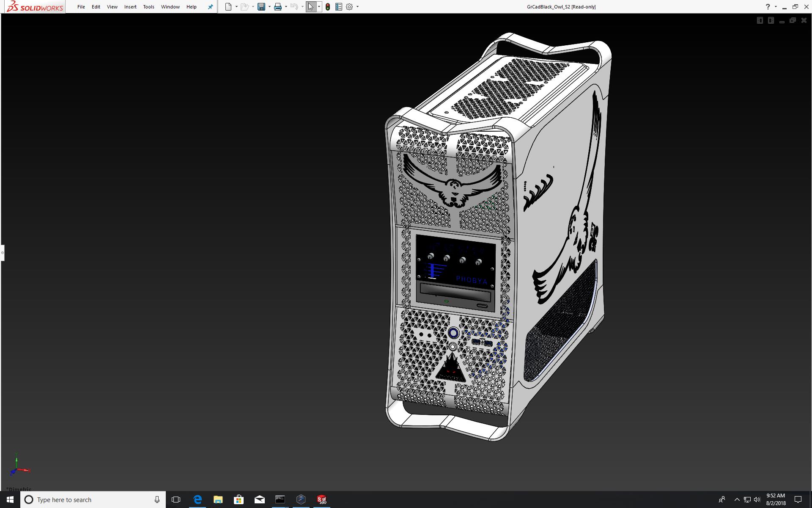The width and height of the screenshot is (812, 508).
Task: Open the View menu
Action: pos(112,7)
